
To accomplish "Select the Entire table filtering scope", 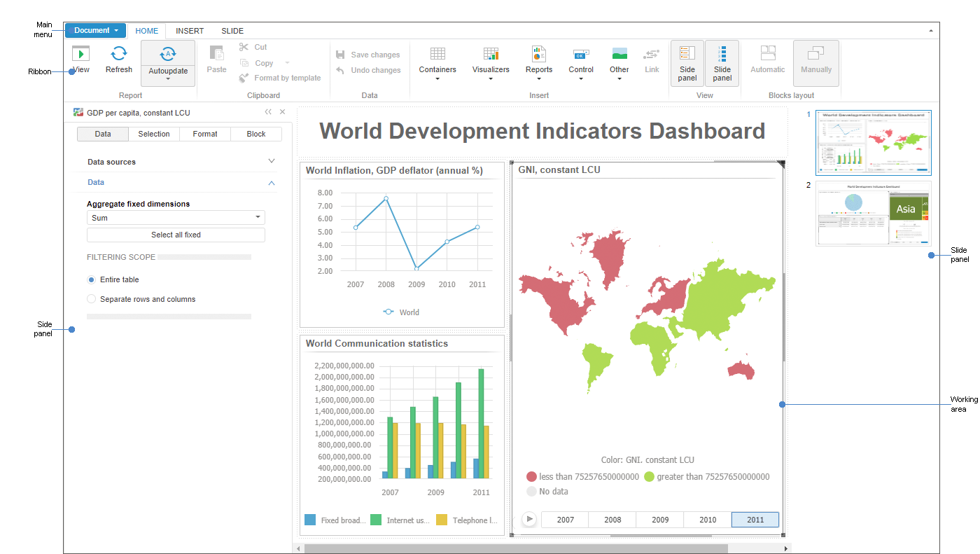I will point(92,279).
